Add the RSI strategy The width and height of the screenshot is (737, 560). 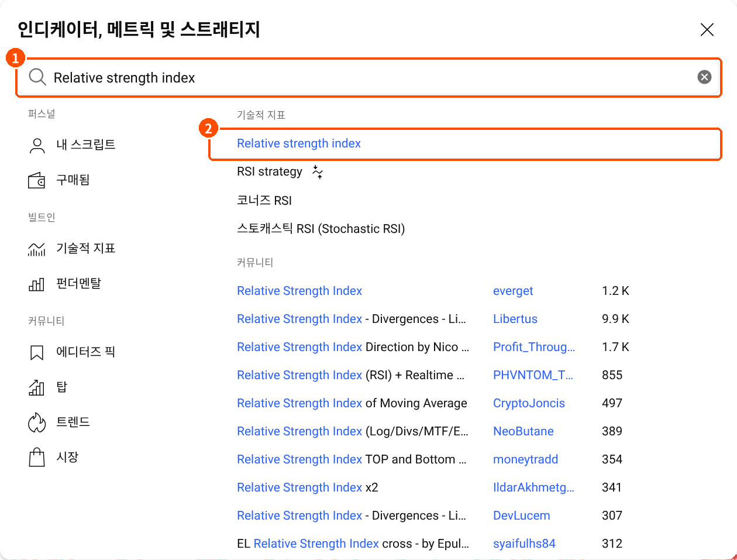(270, 171)
